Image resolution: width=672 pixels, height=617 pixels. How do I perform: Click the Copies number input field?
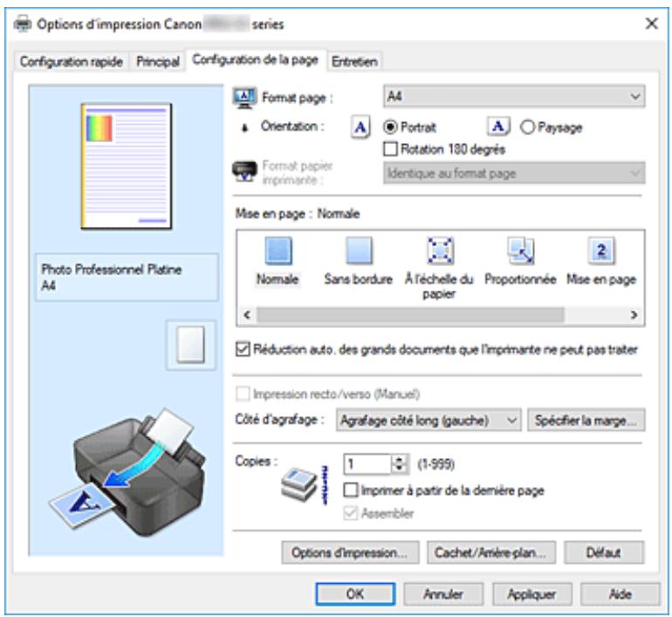point(367,464)
